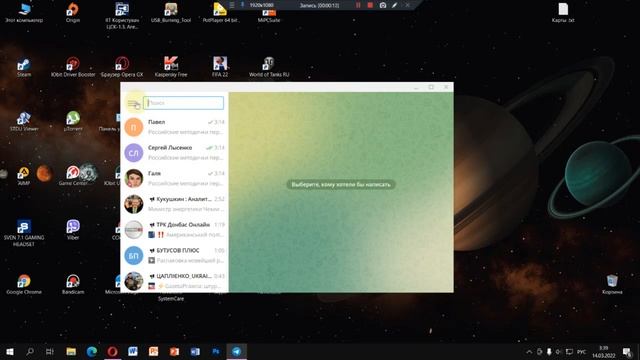This screenshot has width=640, height=360.
Task: Pause the Bandicam recording
Action: pyautogui.click(x=358, y=5)
